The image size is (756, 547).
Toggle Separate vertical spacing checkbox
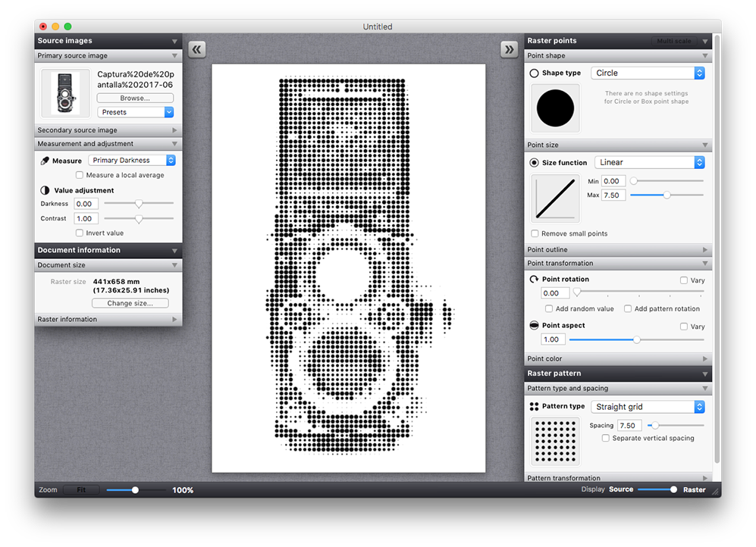(x=606, y=438)
